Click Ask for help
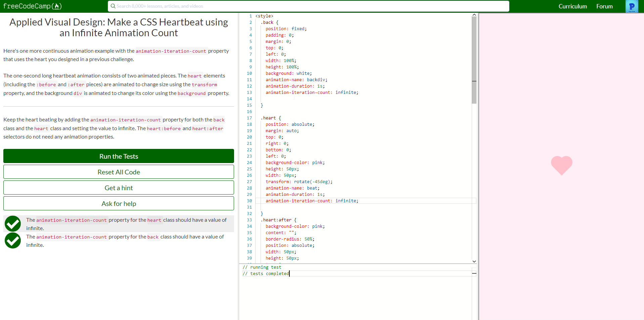 tap(119, 203)
